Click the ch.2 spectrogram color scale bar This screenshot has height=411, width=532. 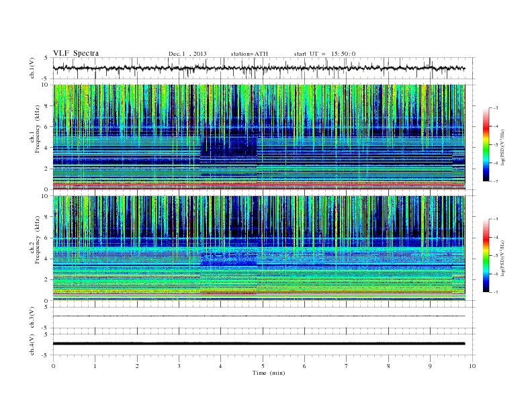tap(486, 255)
